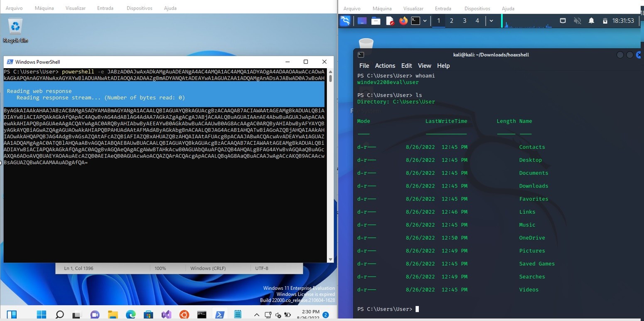Viewport: 644px width, 321px height.
Task: Open the View menu in Kali terminal
Action: [424, 66]
